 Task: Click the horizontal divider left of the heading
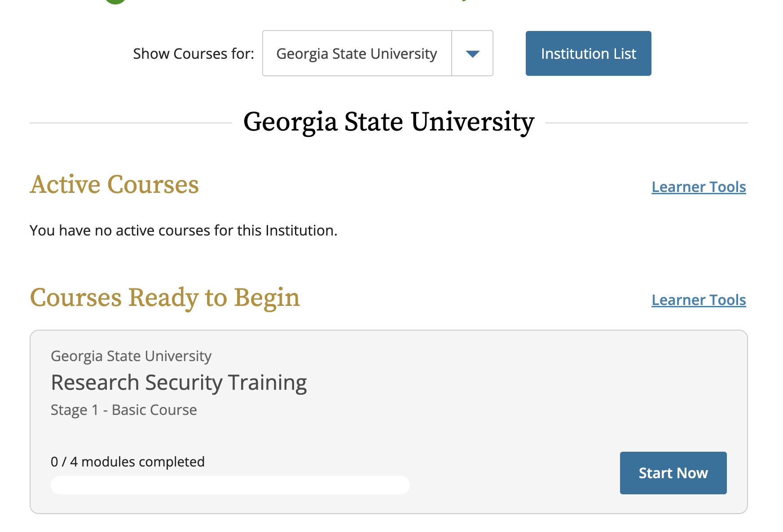[131, 122]
